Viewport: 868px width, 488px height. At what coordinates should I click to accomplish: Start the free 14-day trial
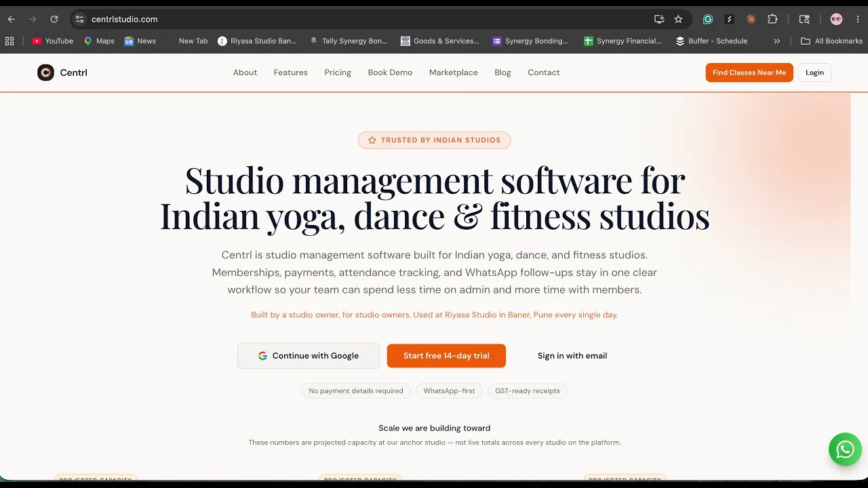click(446, 356)
